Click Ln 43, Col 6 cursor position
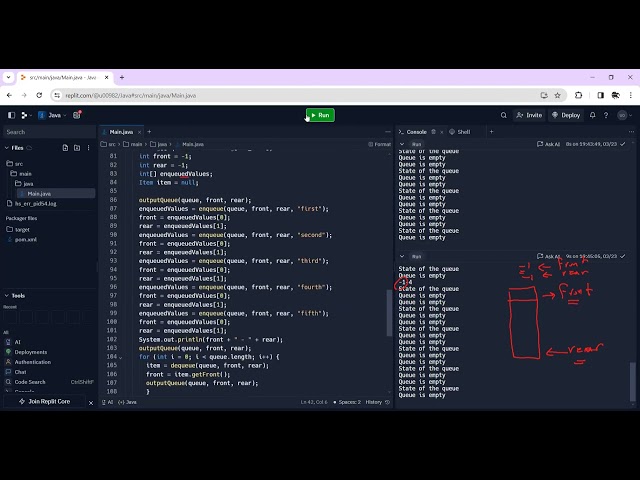640x480 pixels. (314, 402)
